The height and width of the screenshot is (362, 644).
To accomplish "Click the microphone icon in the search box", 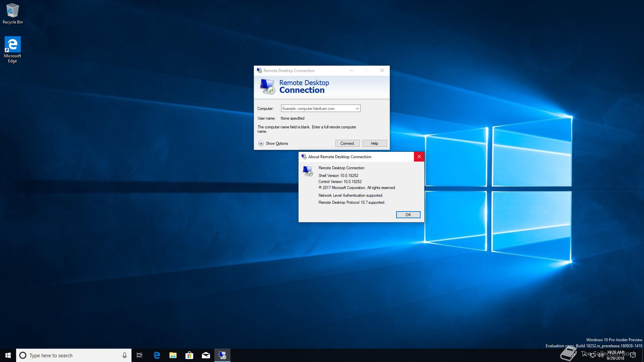I will pos(124,355).
